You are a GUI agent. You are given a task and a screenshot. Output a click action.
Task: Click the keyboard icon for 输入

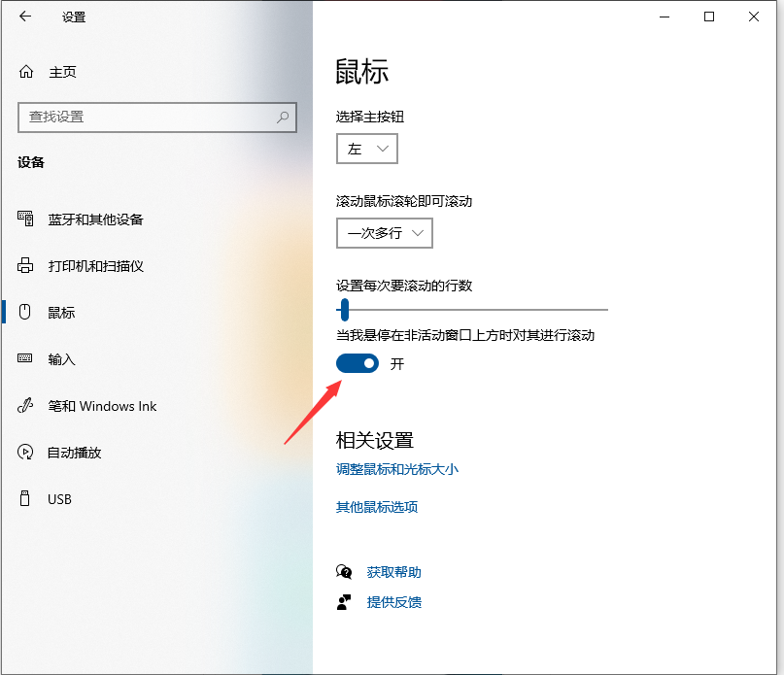26,359
